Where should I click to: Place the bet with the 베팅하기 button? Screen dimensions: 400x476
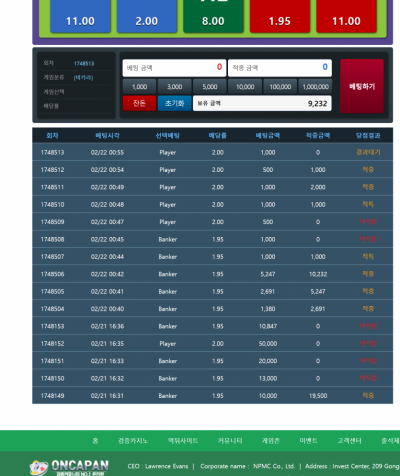pyautogui.click(x=362, y=86)
